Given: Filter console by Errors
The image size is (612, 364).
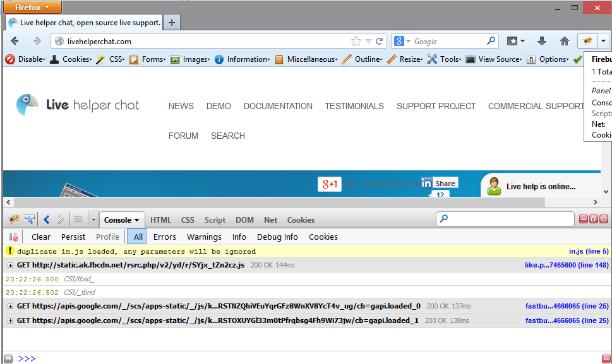Looking at the screenshot, I should click(164, 237).
